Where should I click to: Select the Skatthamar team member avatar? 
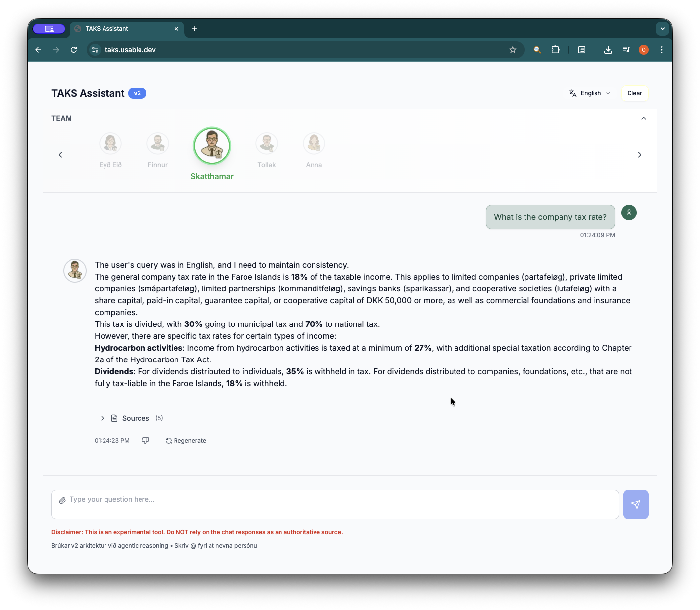coord(212,145)
